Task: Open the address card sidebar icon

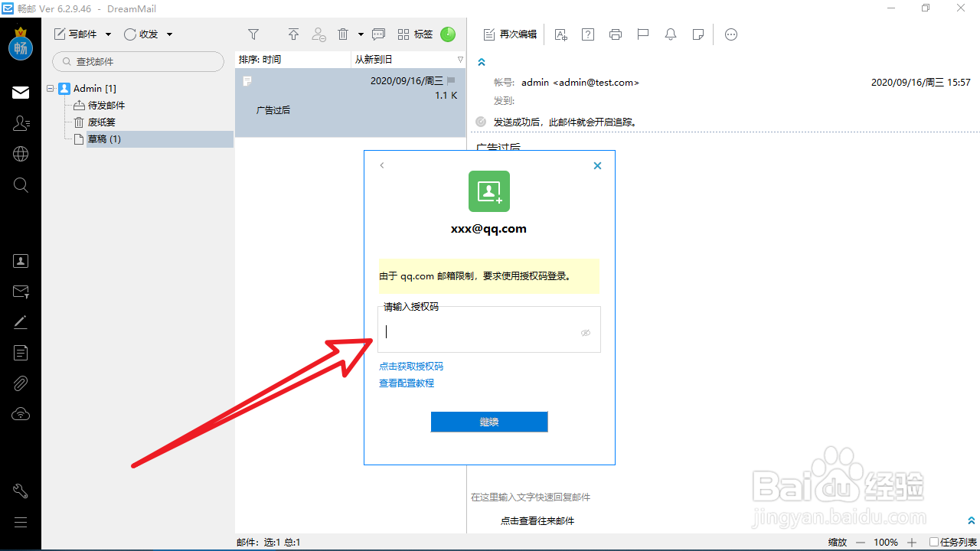Action: 21,261
